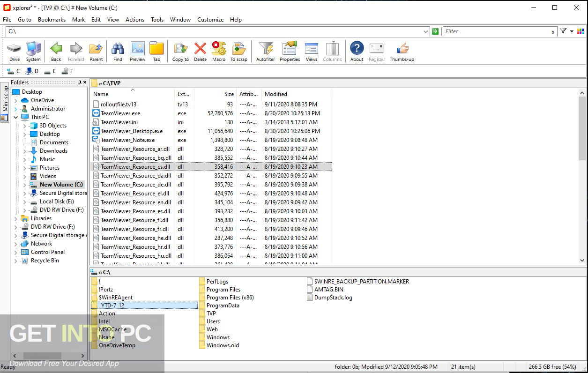
Task: Select Pictures in folder tree
Action: pyautogui.click(x=50, y=168)
